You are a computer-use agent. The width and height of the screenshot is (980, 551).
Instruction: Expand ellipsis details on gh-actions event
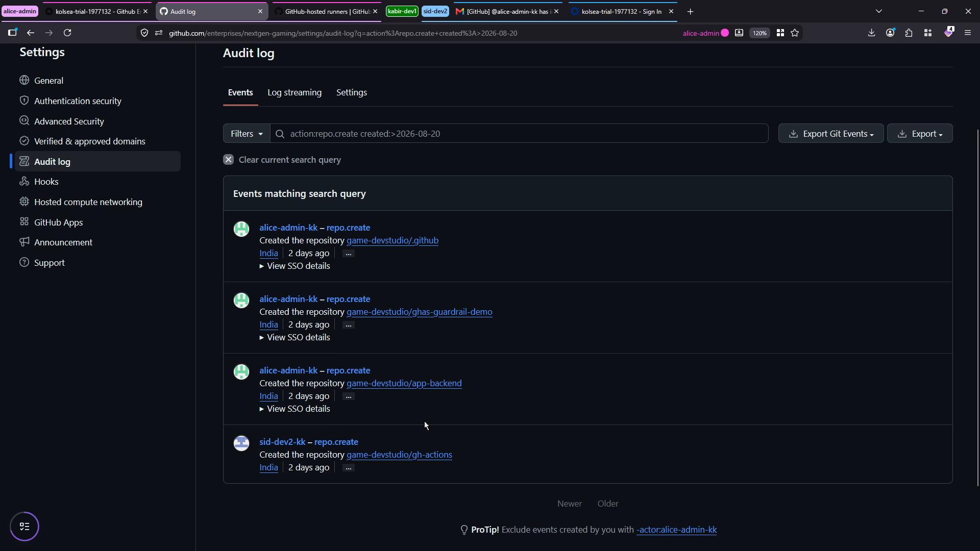click(x=349, y=468)
